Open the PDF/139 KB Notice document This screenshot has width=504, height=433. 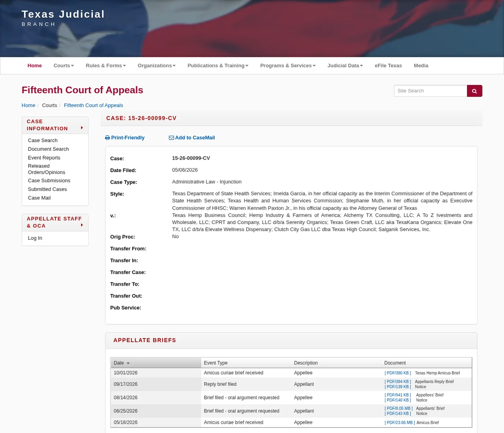point(398,387)
